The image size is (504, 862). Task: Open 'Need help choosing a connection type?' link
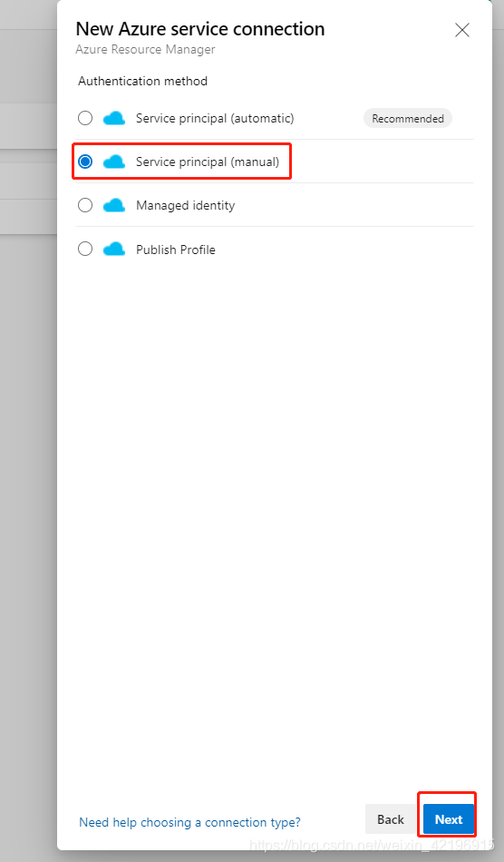(190, 822)
